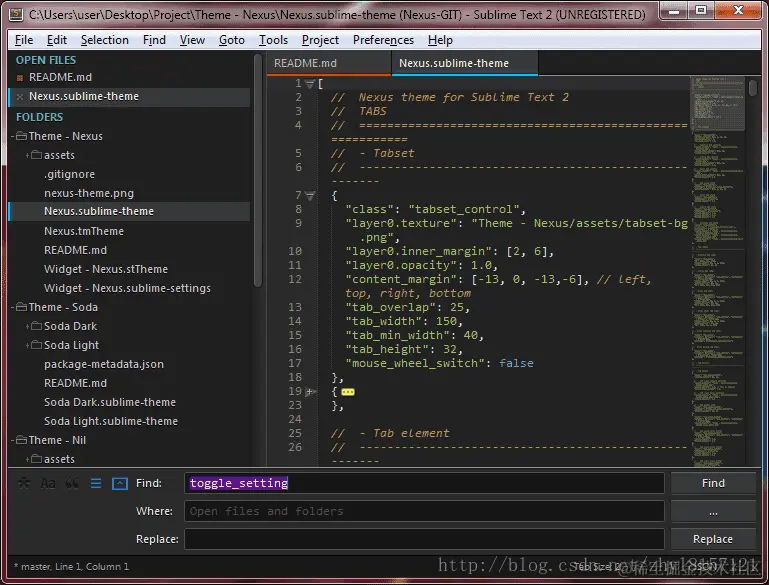Click the Find button
The width and height of the screenshot is (769, 585).
[713, 483]
